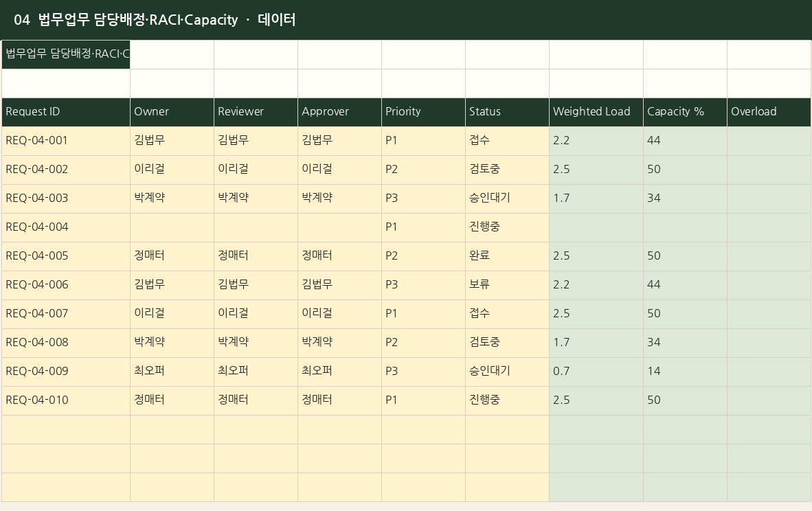Viewport: 812px width, 511px height.
Task: Click Status 승인대기 in row REQ-04-003
Action: coord(508,198)
